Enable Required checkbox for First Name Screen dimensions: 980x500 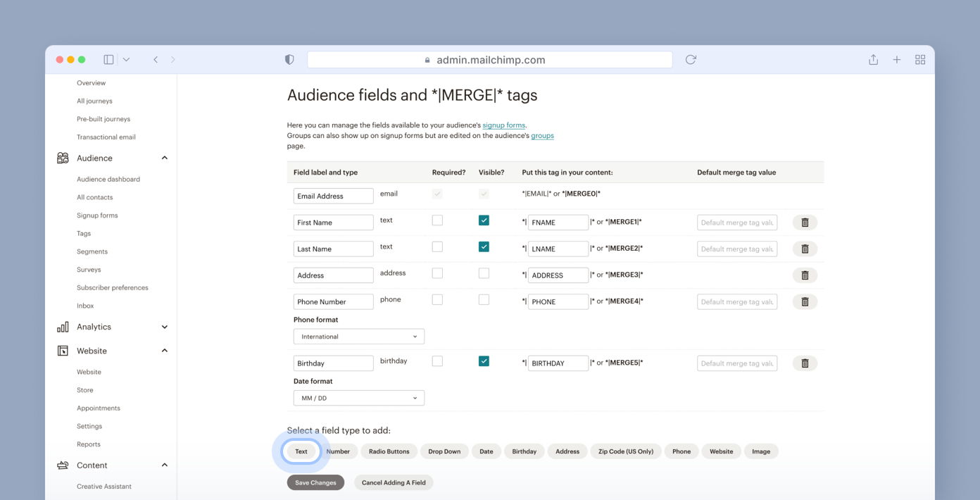pyautogui.click(x=437, y=220)
